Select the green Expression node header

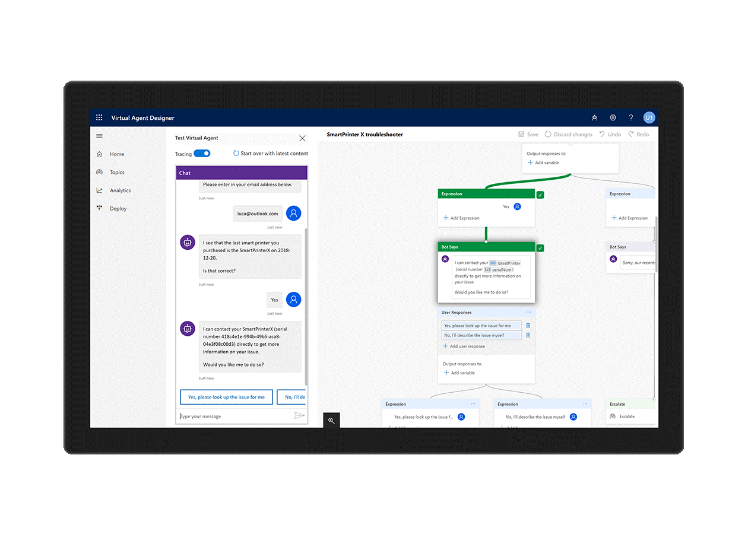(x=486, y=194)
